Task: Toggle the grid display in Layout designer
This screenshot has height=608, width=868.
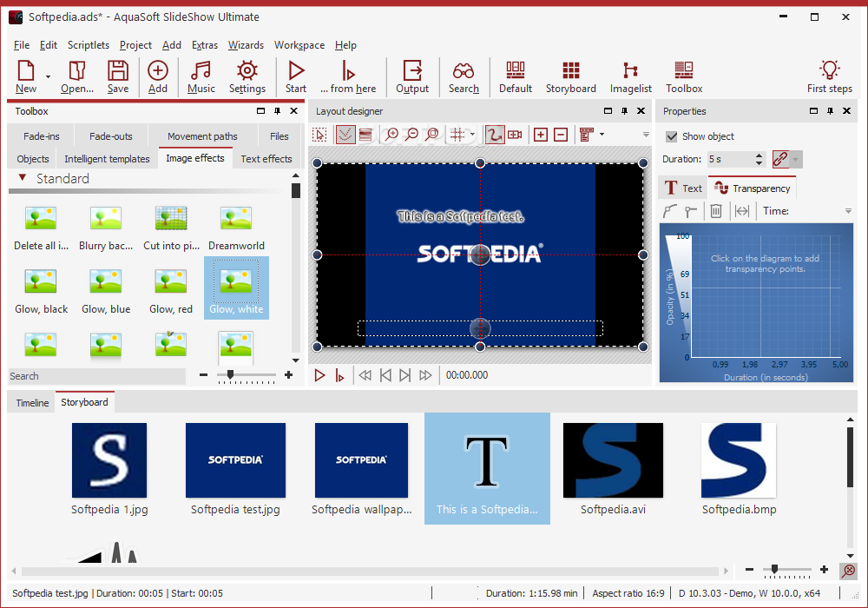Action: click(457, 135)
